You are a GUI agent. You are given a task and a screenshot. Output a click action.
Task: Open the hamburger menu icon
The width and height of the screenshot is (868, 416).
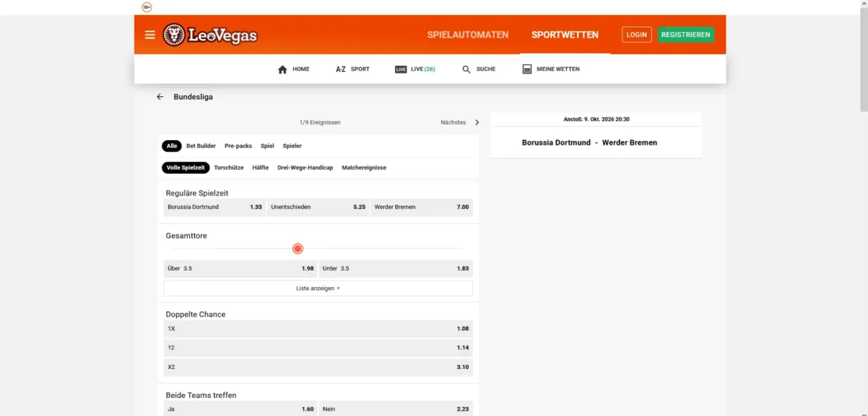coord(149,35)
